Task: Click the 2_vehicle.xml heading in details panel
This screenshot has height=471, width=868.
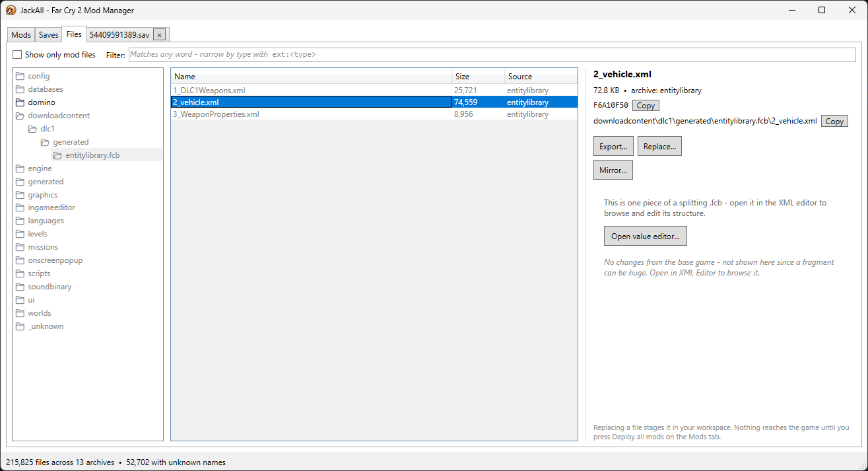Action: tap(622, 75)
